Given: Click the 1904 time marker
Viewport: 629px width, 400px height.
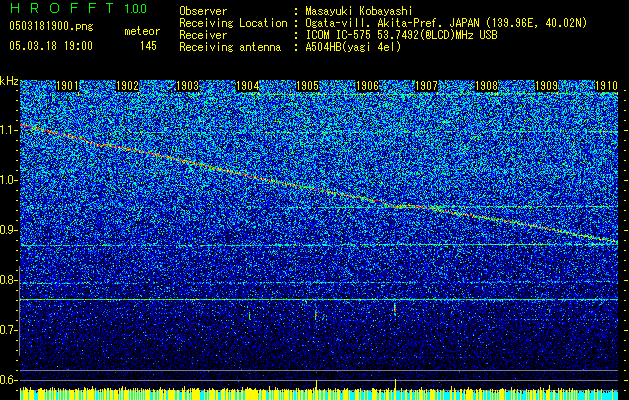Looking at the screenshot, I should 247,86.
